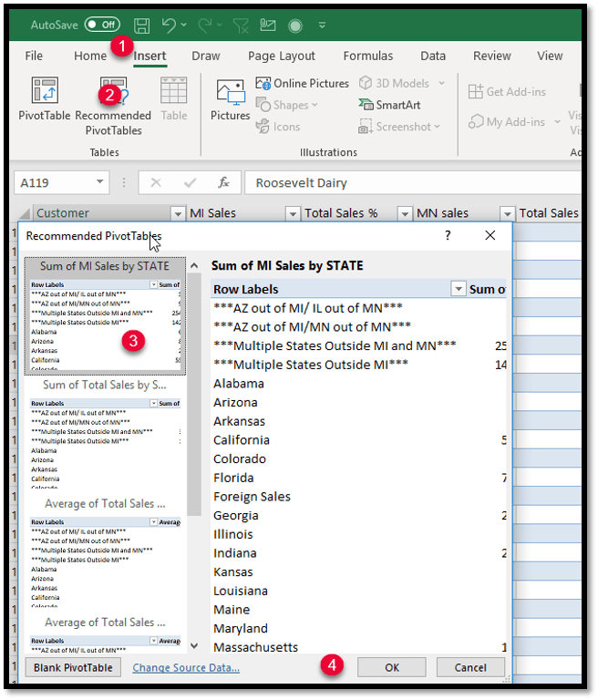The image size is (598, 700).
Task: Switch to the Page Layout tab
Action: point(281,56)
